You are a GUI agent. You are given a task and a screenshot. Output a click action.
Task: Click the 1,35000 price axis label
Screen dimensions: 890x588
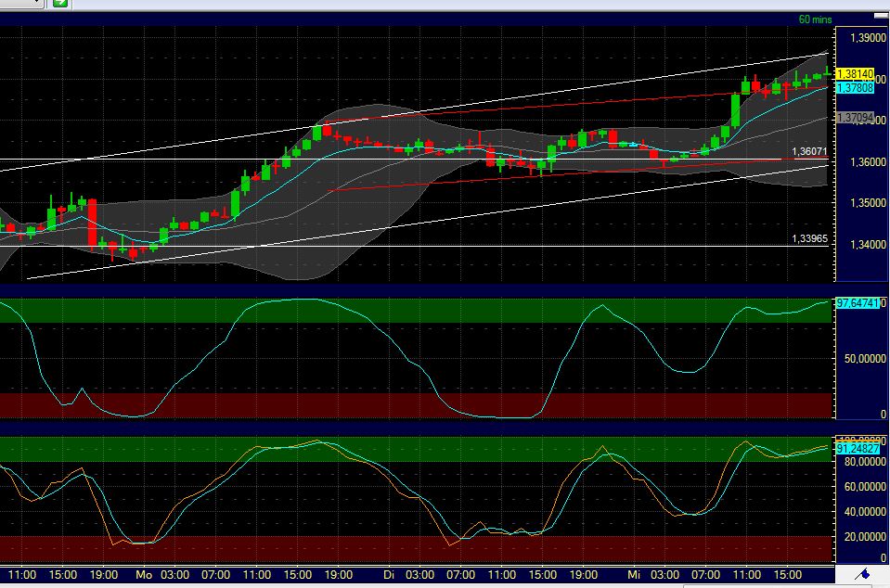pos(868,203)
